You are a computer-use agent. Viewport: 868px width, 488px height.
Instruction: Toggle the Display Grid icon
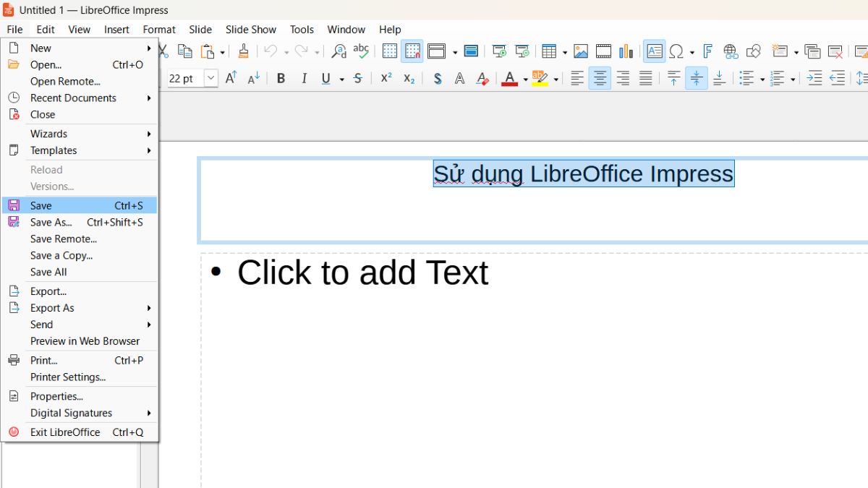(x=390, y=51)
